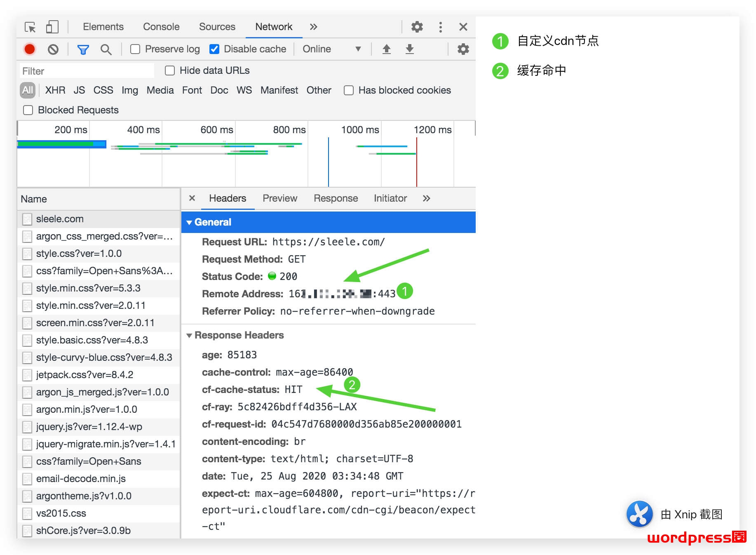Filter requests by Font type
Screen dimensions: 756x555
192,90
